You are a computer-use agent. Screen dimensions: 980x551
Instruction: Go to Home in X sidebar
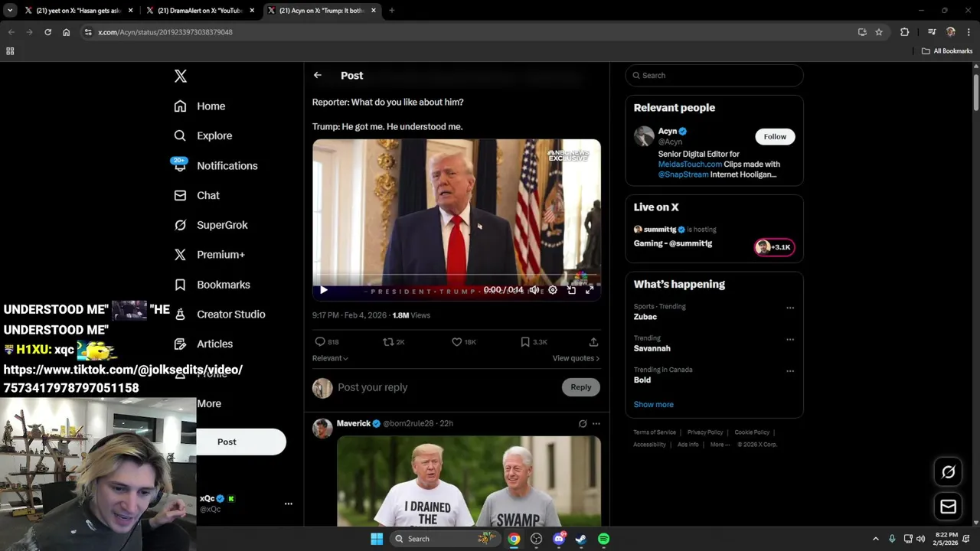200,106
